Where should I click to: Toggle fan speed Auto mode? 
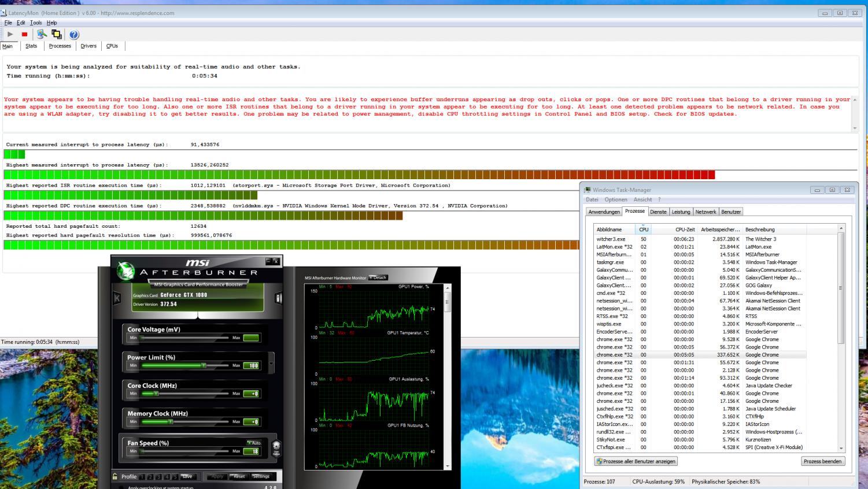coord(253,443)
